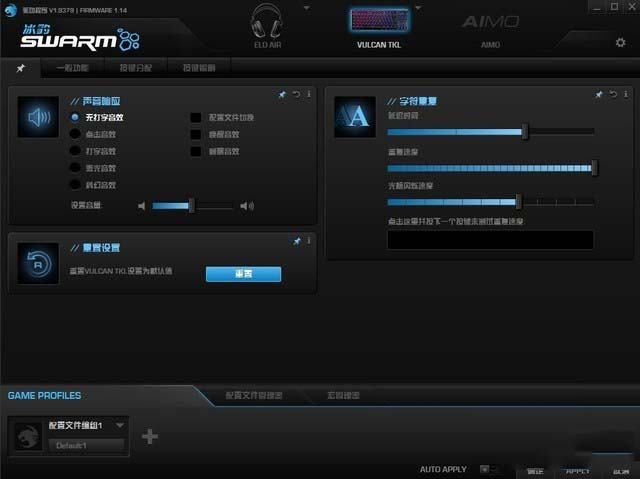Screen dimensions: 640x479
Task: Click the small ROCCAT icon in the title bar
Action: pyautogui.click(x=10, y=10)
